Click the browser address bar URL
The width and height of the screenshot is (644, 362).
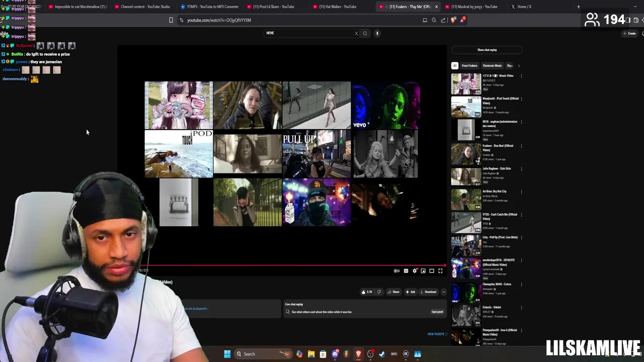pyautogui.click(x=219, y=20)
